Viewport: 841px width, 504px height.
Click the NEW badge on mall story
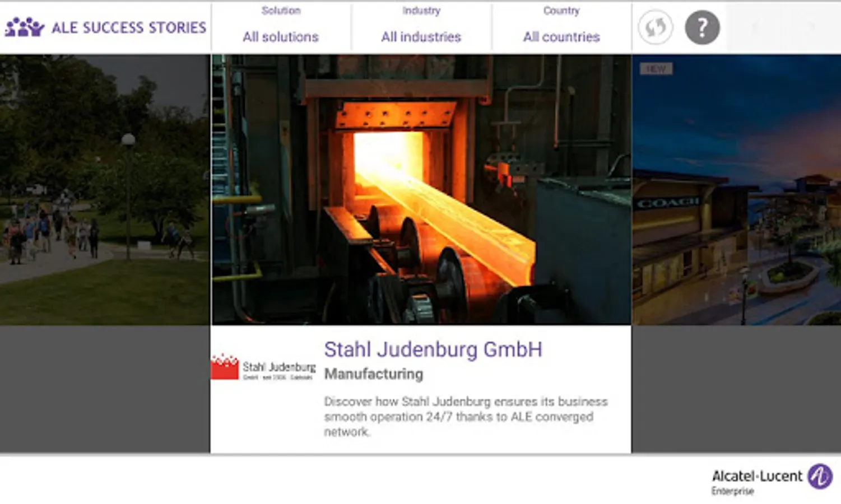coord(656,69)
